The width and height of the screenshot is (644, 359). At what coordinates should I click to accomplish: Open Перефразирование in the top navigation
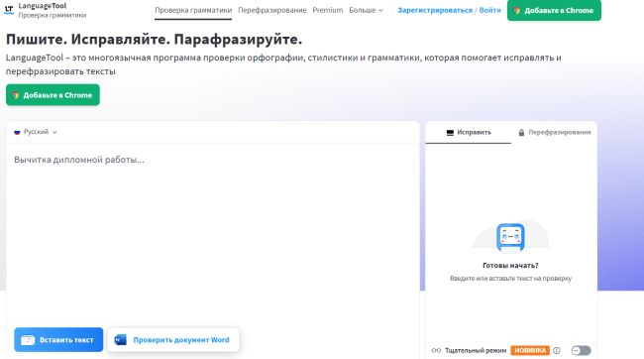pyautogui.click(x=271, y=10)
